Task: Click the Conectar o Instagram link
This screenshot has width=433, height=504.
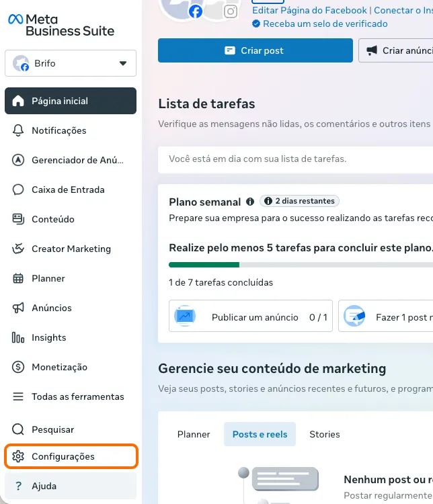Action: point(403,10)
